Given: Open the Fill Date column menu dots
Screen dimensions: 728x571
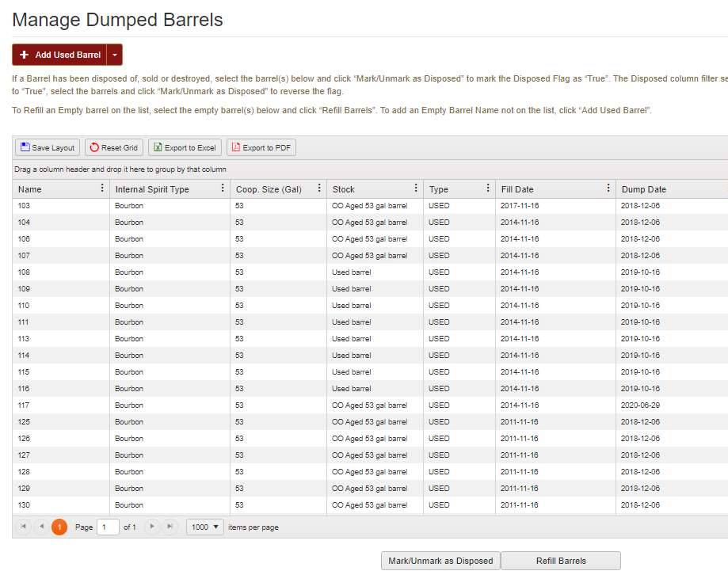Looking at the screenshot, I should 608,188.
